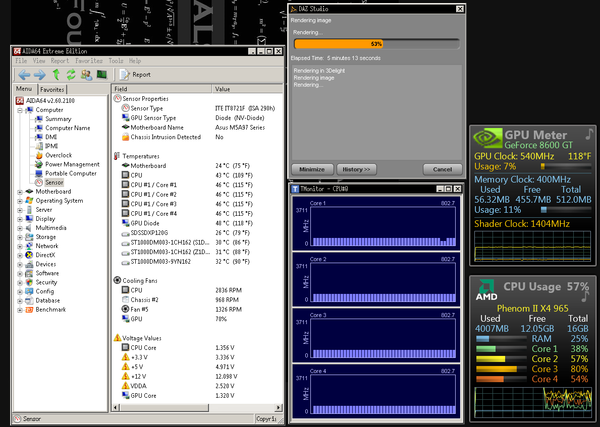
Task: Open the users icon in AIDA64 toolbar
Action: (86, 75)
